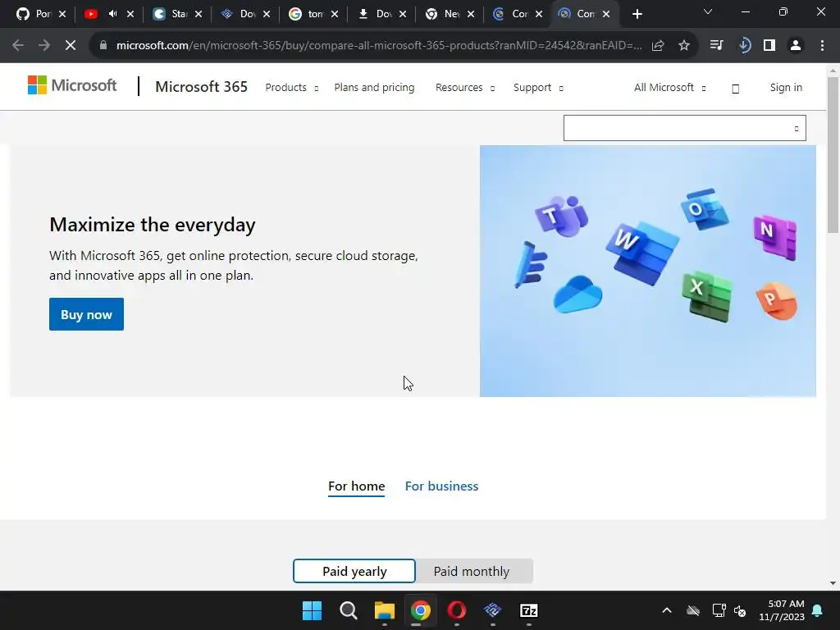Click Microsoft 365 header link
840x630 pixels.
pos(202,87)
